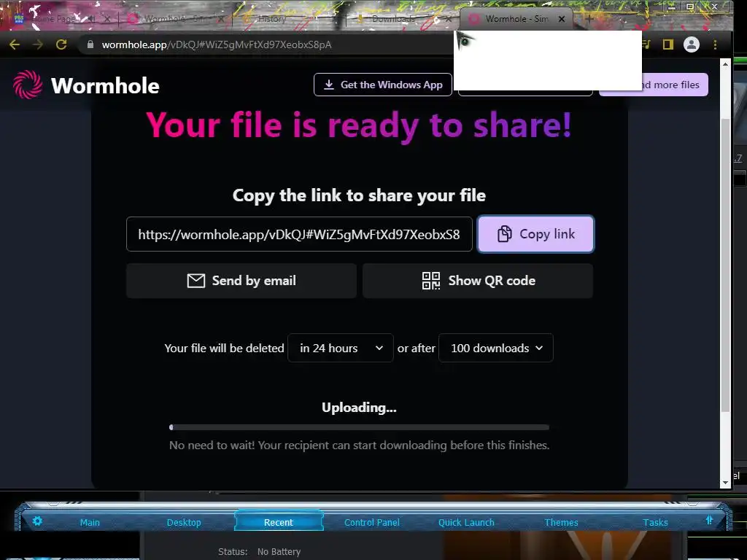Click scrollbar down arrow
747x560 pixels.
(x=725, y=483)
